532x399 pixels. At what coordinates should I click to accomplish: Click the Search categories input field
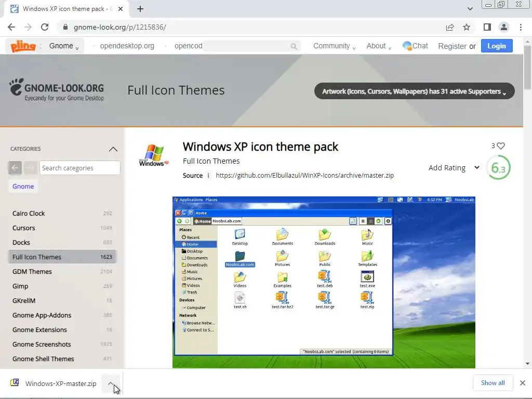pos(79,168)
